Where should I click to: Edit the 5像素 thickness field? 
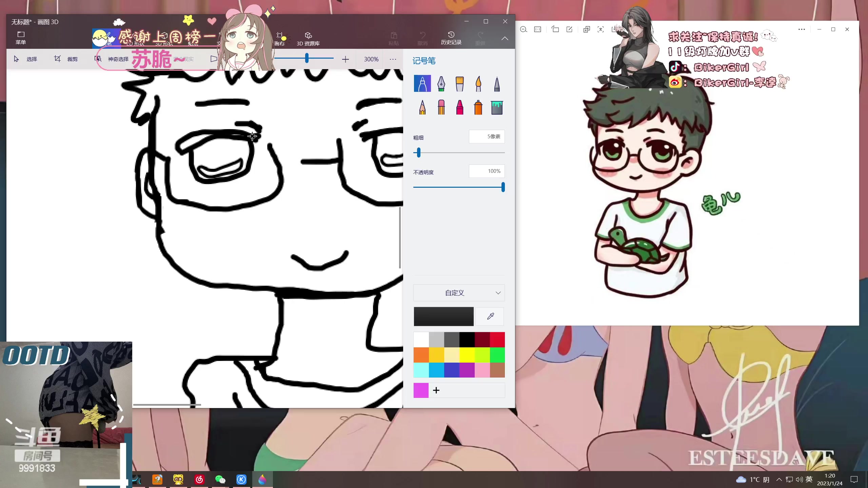[x=487, y=137]
